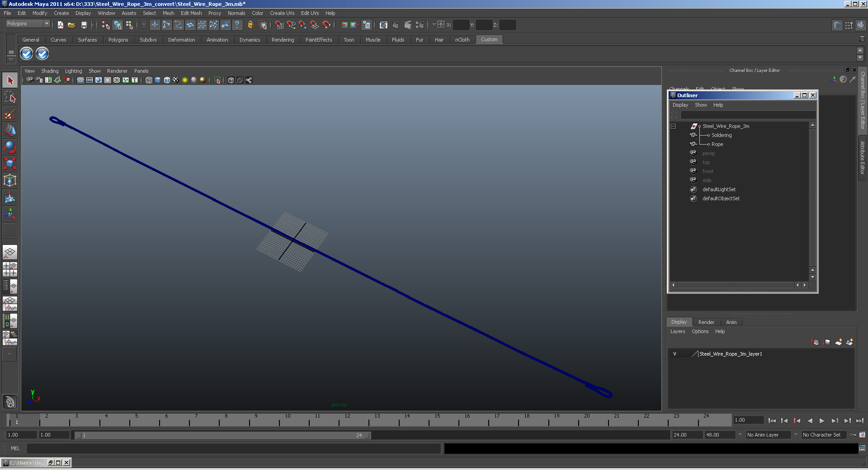
Task: Expand the selection mask arrow on status line
Action: click(x=144, y=25)
